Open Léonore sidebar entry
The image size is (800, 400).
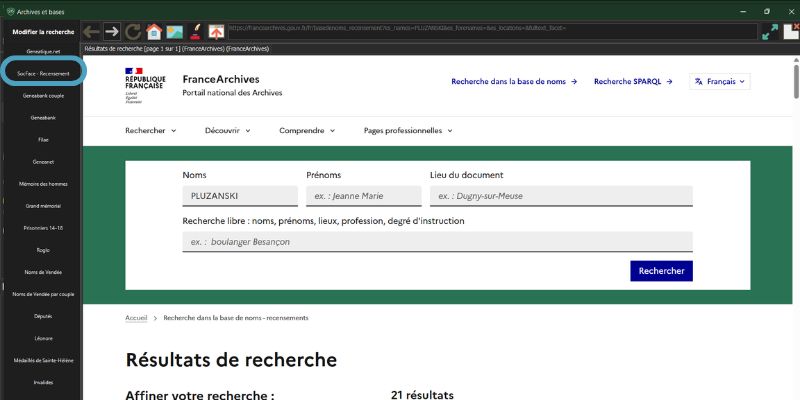tap(43, 338)
